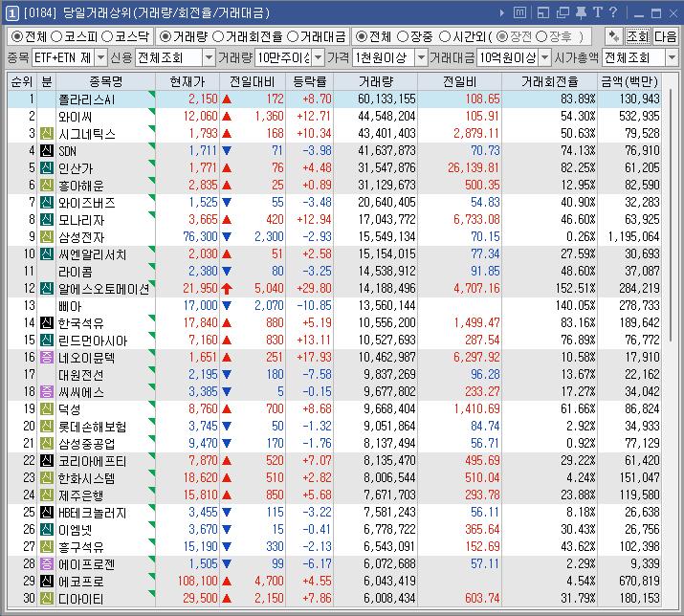Click the black 신 badge next to 한국석유
The image size is (684, 616).
[47, 322]
